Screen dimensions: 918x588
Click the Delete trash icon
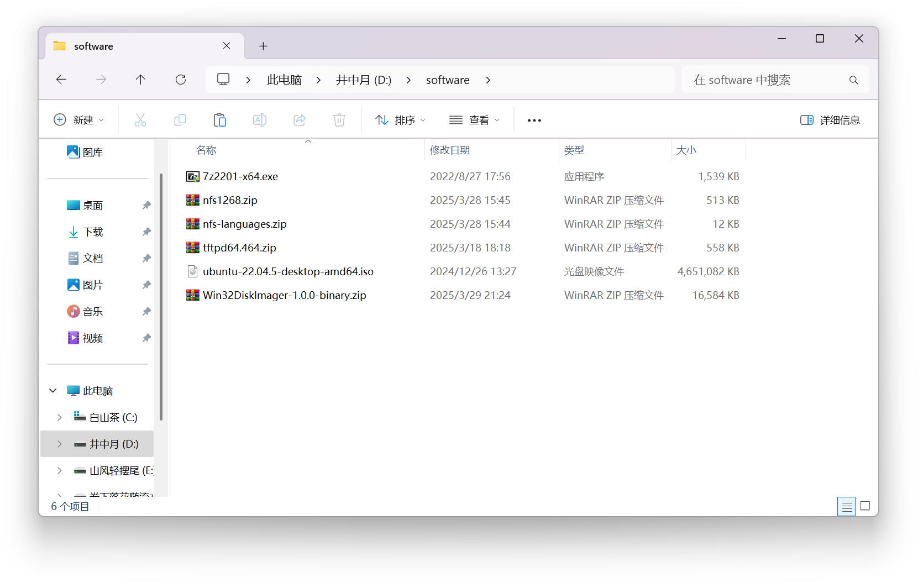[x=339, y=120]
